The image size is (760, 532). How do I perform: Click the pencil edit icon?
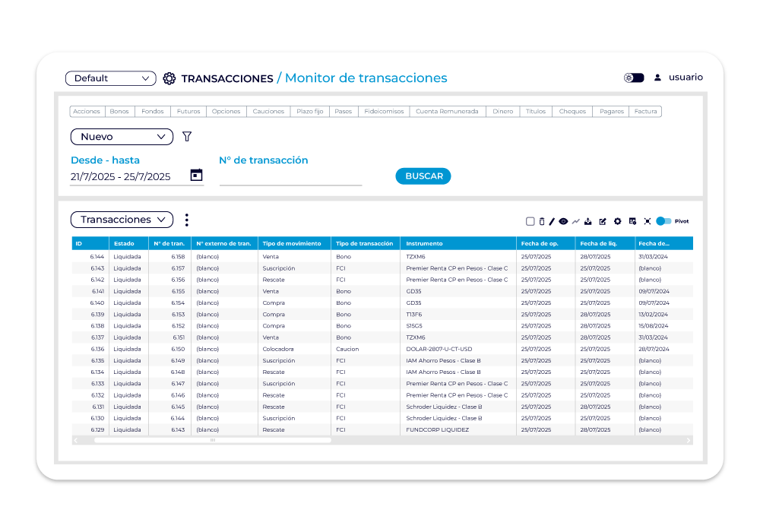click(x=553, y=221)
